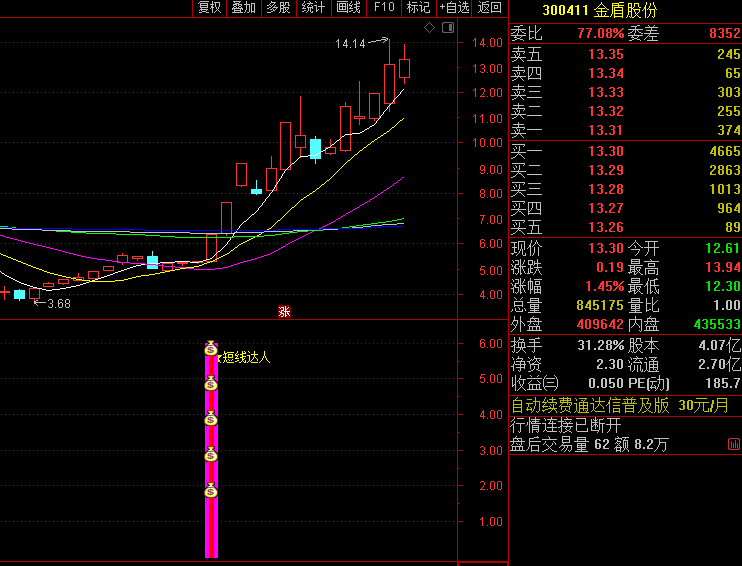
Task: Click the 涨幅 value 1.45%
Action: tap(604, 286)
